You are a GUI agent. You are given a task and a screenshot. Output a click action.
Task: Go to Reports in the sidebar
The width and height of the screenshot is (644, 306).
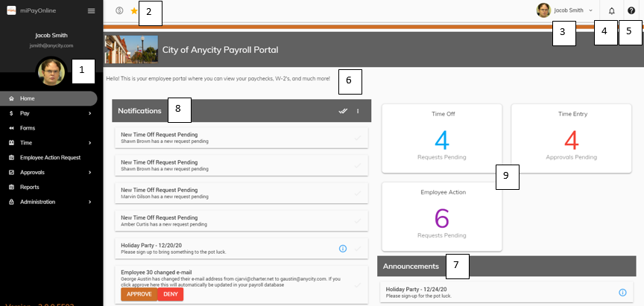pos(30,187)
